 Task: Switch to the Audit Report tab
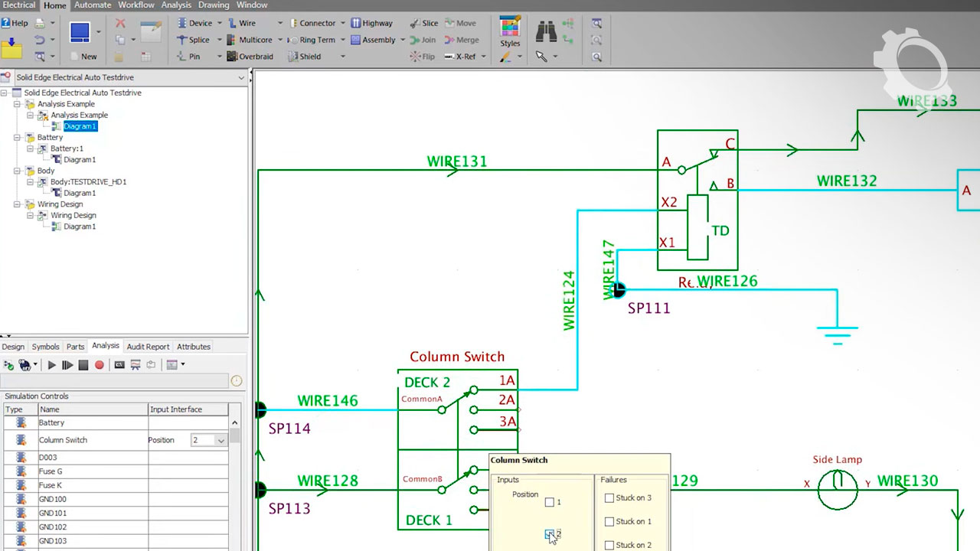(148, 347)
